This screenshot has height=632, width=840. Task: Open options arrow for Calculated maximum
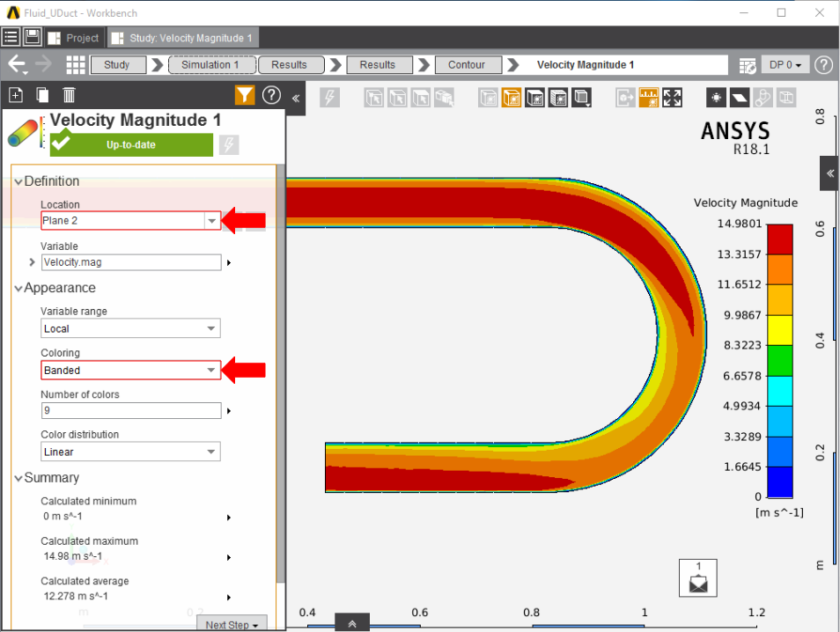tap(229, 557)
